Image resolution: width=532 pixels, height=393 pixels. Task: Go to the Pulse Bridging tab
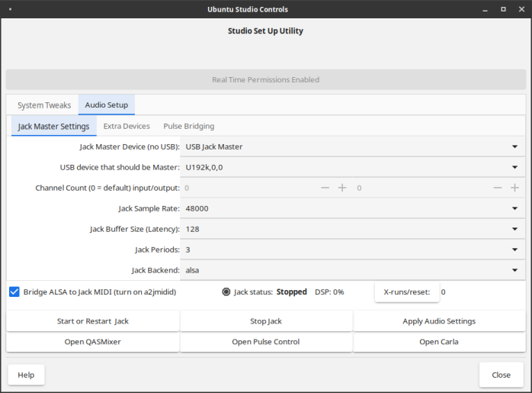(x=189, y=126)
